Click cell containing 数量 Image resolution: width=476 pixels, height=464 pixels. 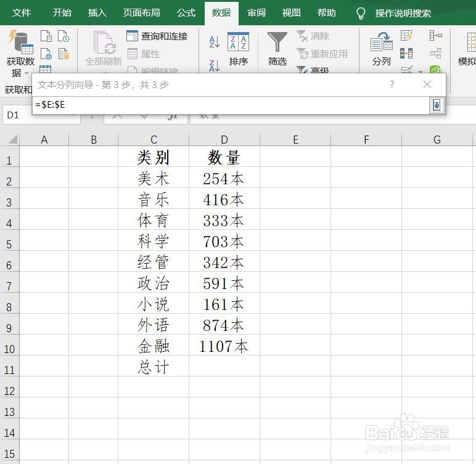tap(224, 157)
